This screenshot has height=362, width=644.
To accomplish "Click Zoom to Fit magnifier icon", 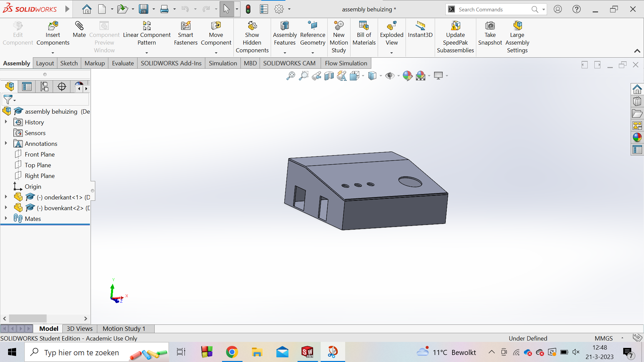I will [x=290, y=76].
